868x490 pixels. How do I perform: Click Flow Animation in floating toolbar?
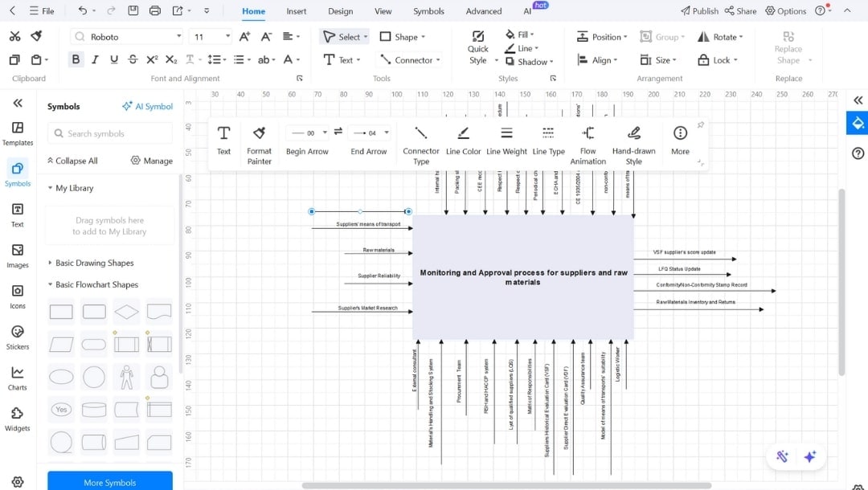coord(588,145)
